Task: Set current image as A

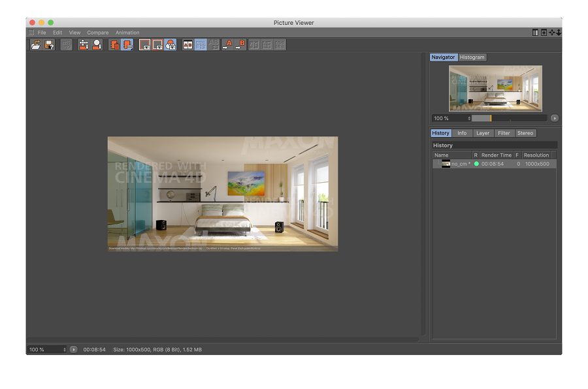Action: point(227,45)
